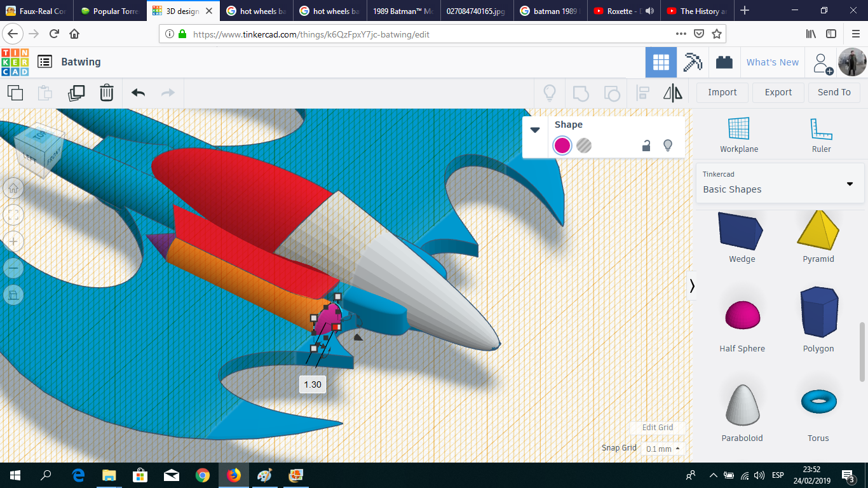Open the Blocks pickaxe mode

point(693,62)
